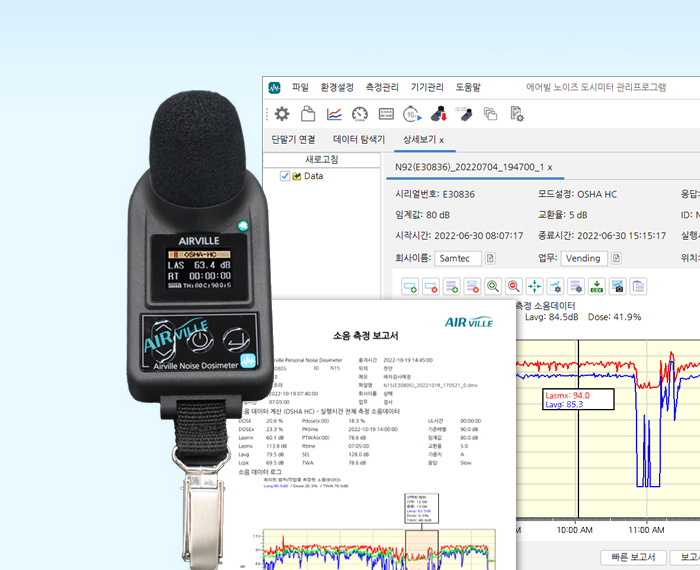Click the 10:00 AM axis label
Image resolution: width=700 pixels, height=570 pixels.
[x=575, y=530]
